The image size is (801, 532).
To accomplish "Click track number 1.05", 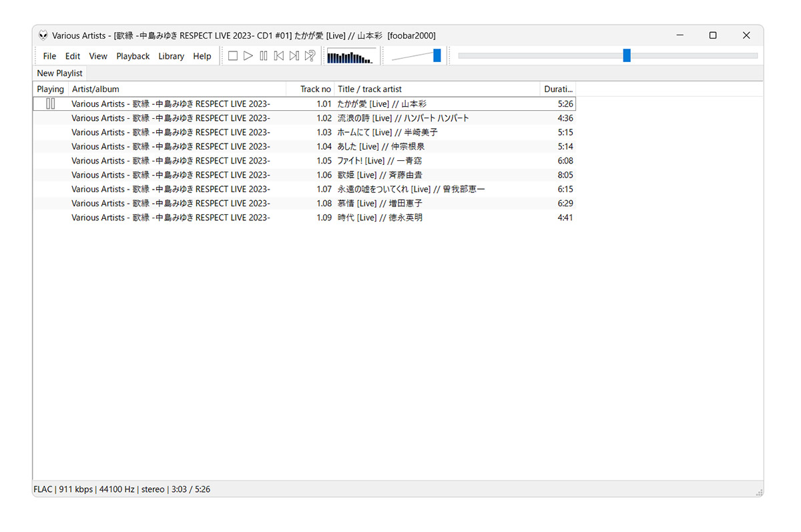I will 324,161.
